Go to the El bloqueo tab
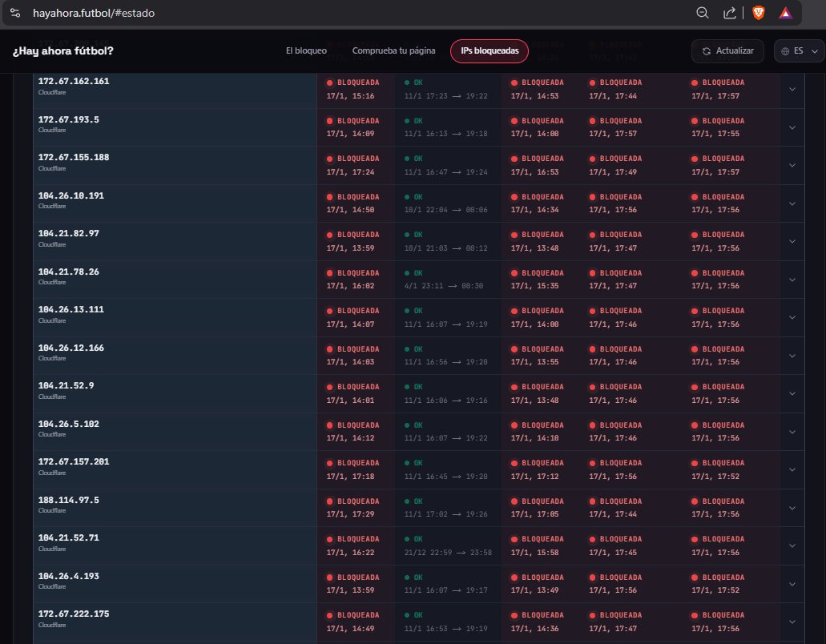 pyautogui.click(x=306, y=51)
